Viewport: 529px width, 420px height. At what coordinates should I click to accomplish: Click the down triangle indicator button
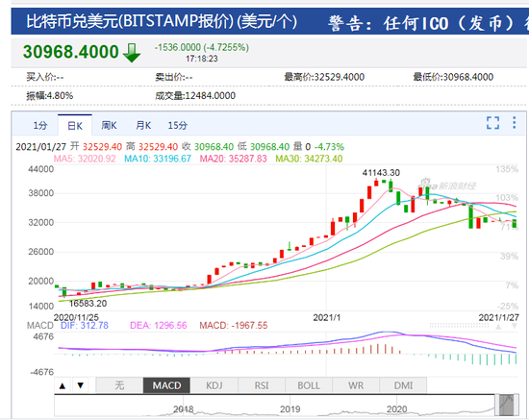pos(80,385)
